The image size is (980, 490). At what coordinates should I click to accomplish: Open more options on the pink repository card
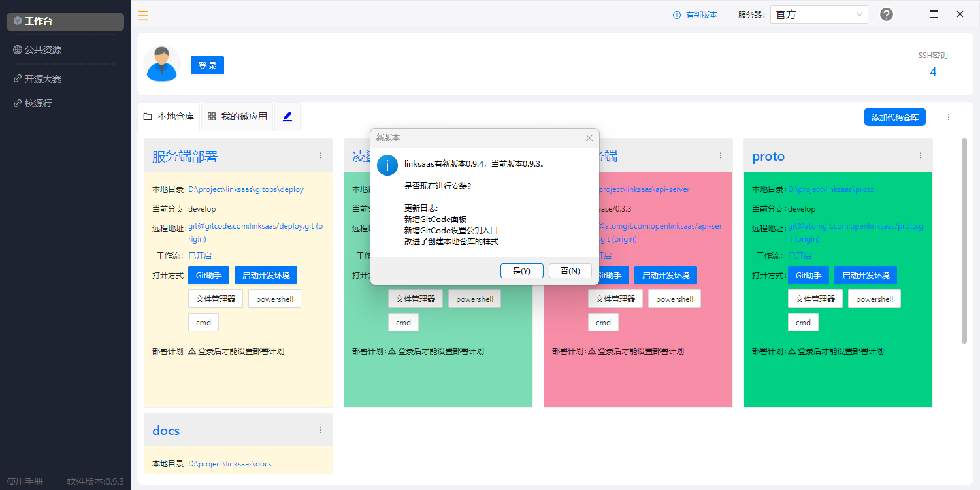tap(721, 155)
